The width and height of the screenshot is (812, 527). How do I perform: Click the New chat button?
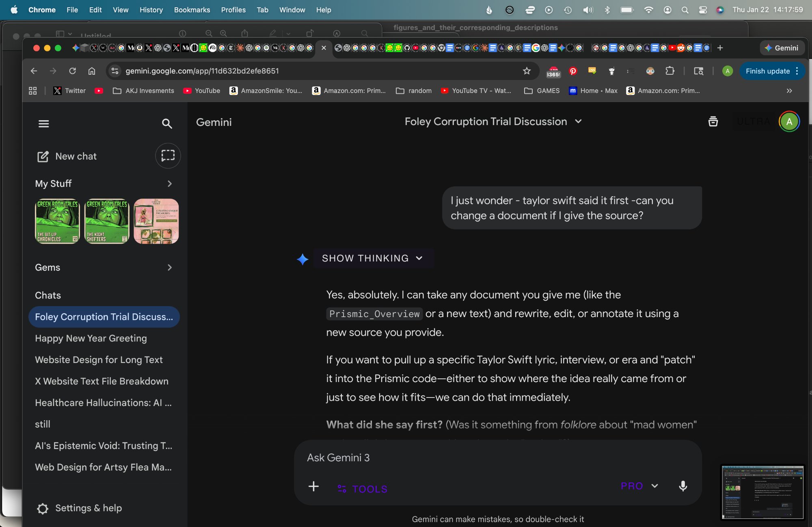click(x=67, y=156)
